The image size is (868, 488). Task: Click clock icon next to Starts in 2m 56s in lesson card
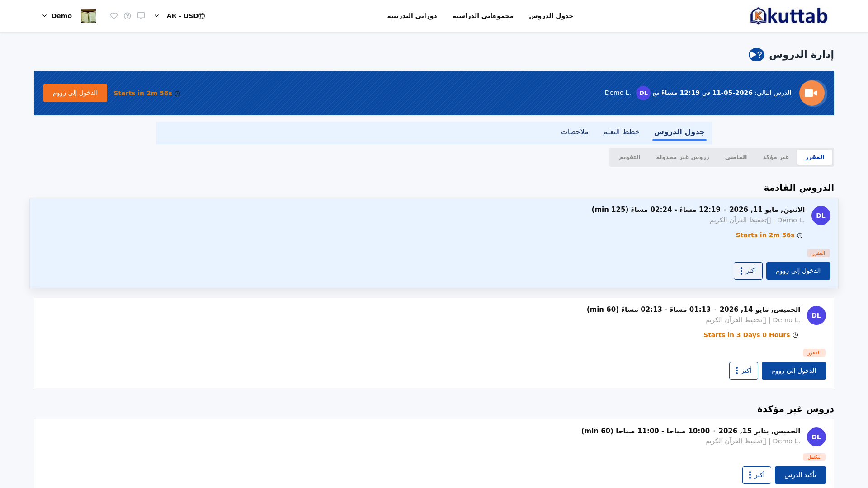pyautogui.click(x=800, y=235)
